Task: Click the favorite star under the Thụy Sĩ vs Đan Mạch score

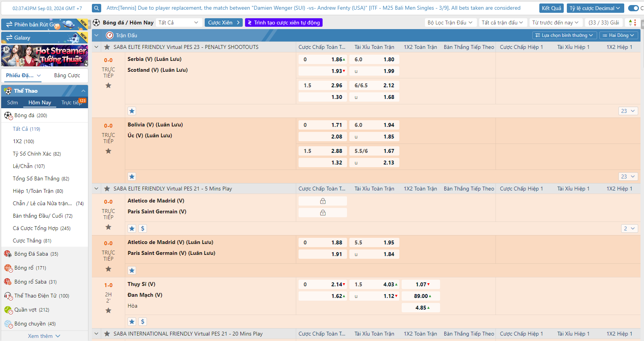Action: (109, 310)
